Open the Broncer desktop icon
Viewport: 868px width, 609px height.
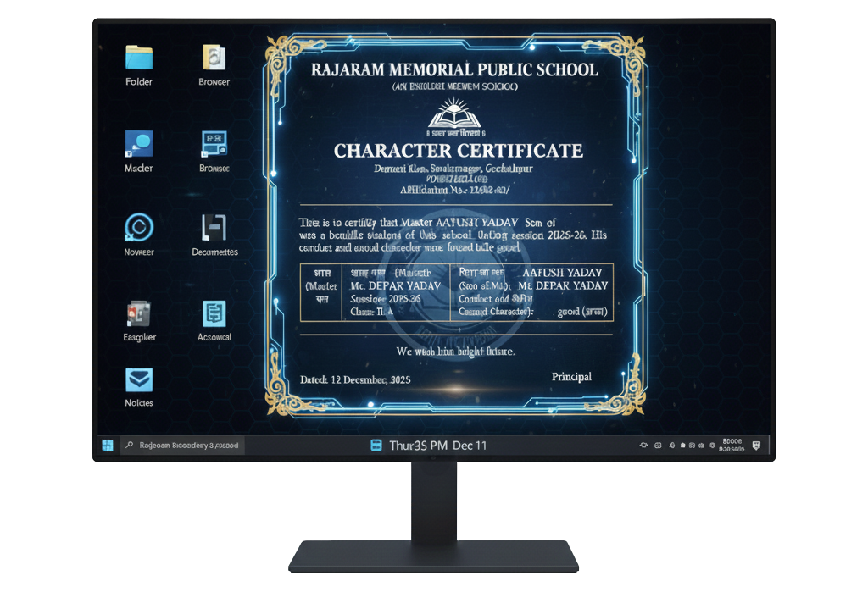point(214,58)
